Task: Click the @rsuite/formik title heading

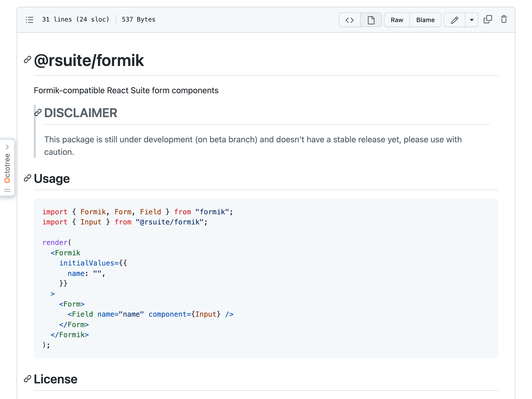Action: coord(89,60)
